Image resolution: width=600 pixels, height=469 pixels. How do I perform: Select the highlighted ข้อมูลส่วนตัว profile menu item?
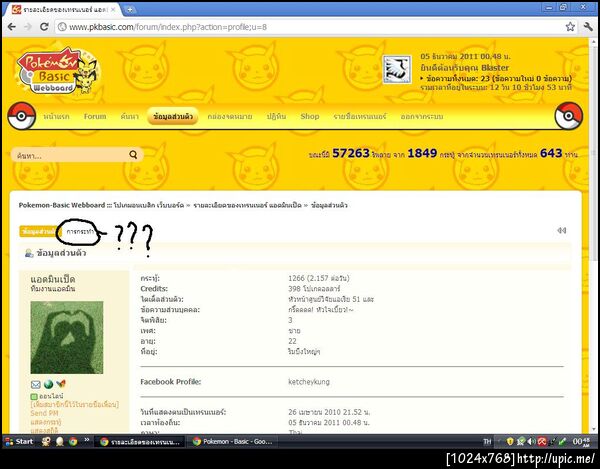(173, 116)
